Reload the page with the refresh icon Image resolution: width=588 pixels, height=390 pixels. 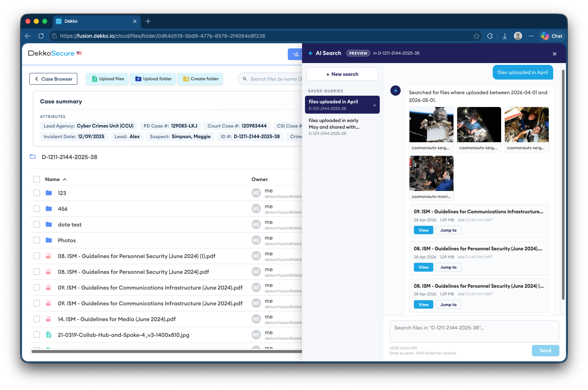pos(41,36)
